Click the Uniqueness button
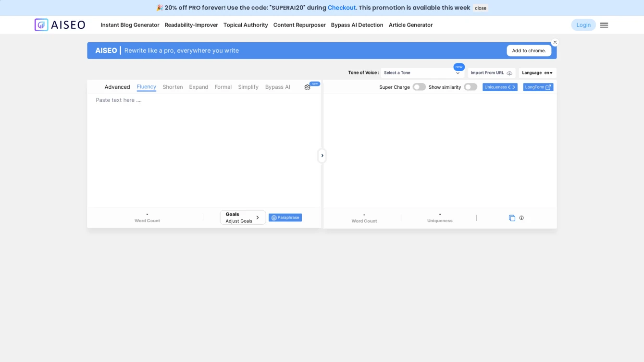Image resolution: width=644 pixels, height=362 pixels. [500, 87]
